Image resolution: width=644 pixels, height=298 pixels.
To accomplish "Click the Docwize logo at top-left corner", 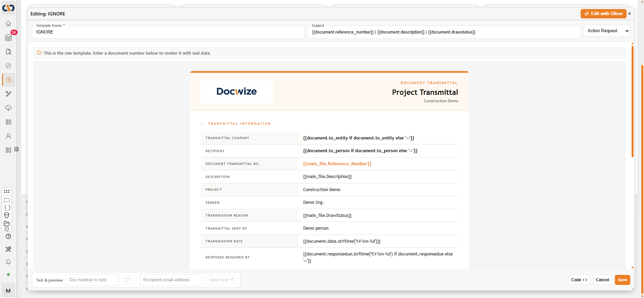I will 8,8.
